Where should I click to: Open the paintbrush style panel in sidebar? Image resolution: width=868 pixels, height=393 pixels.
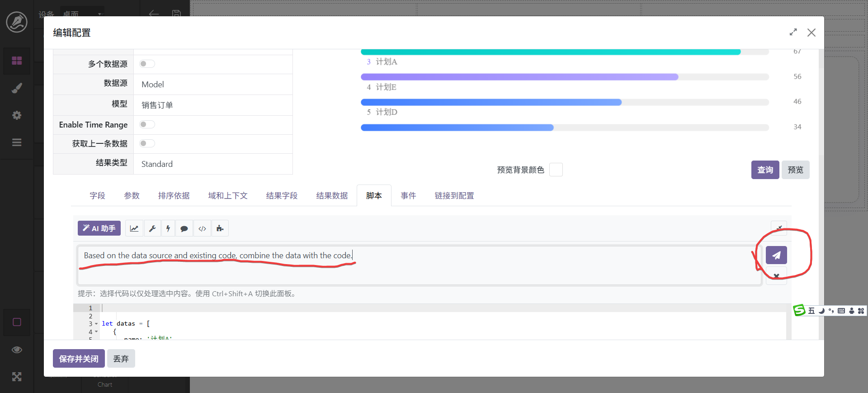click(17, 88)
